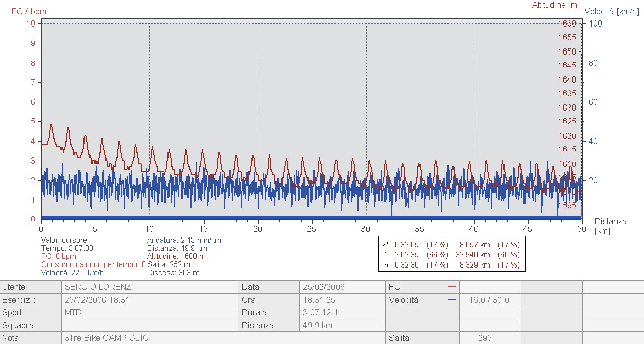Click the FC / bpm axis label
The image size is (644, 344).
pyautogui.click(x=29, y=11)
